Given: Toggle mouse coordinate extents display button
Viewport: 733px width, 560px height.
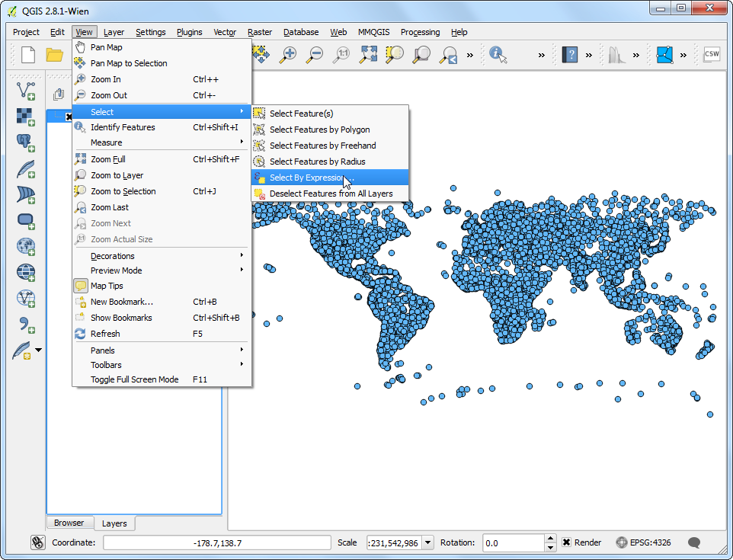Looking at the screenshot, I should [38, 542].
